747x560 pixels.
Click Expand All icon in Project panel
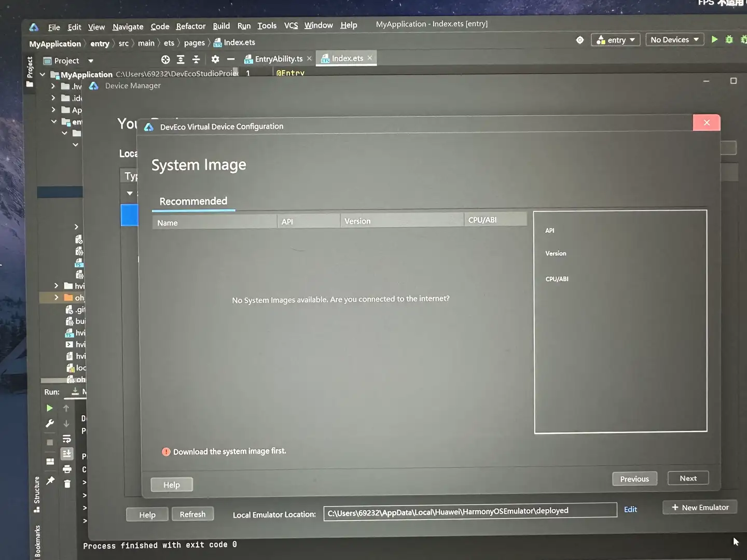click(181, 60)
